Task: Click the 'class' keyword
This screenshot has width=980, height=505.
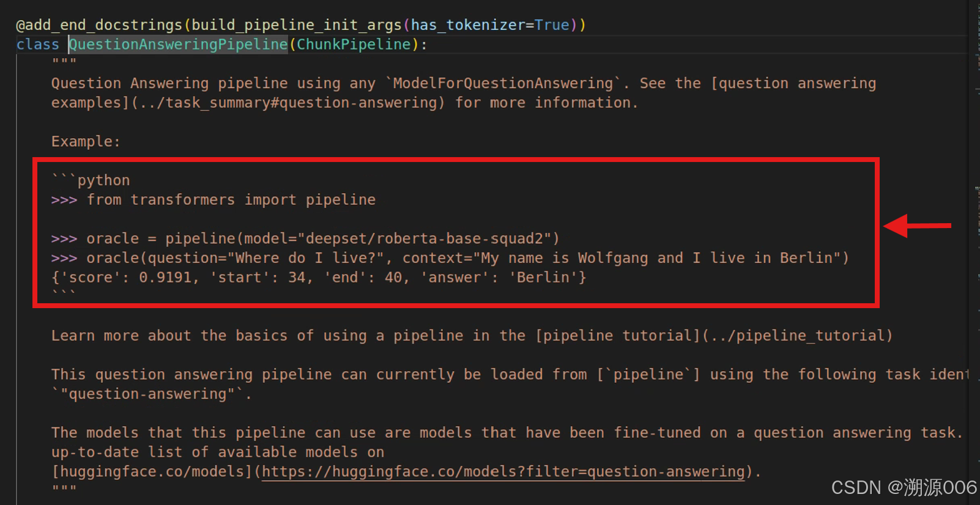Action: tap(38, 44)
